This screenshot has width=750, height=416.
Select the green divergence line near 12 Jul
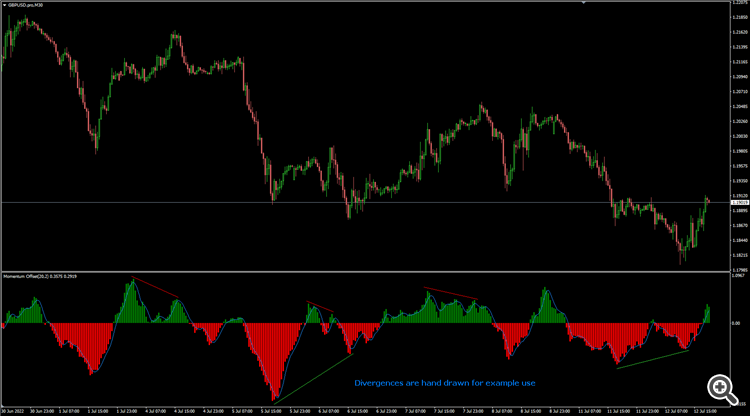653,360
